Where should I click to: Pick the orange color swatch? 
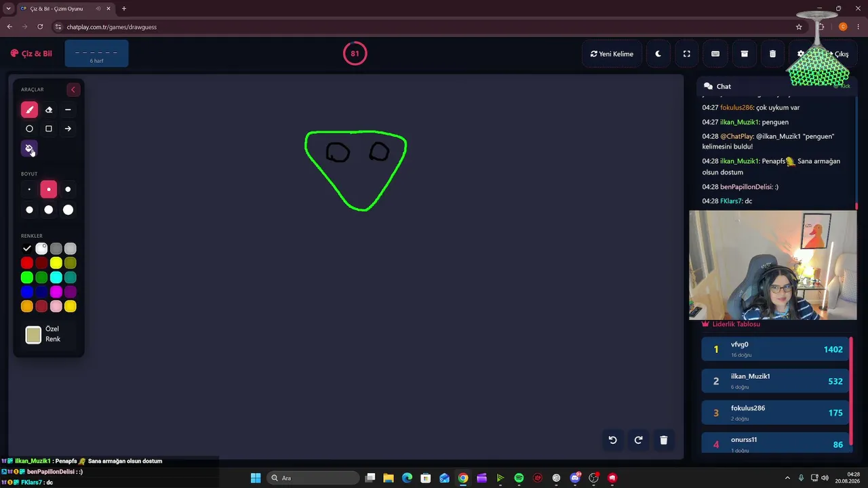(x=27, y=306)
